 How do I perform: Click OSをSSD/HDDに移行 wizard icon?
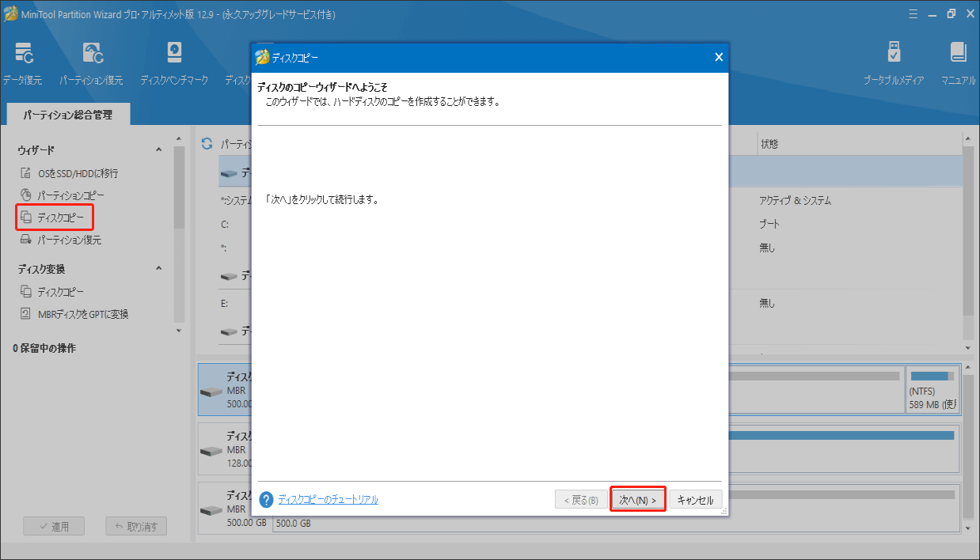tap(25, 172)
